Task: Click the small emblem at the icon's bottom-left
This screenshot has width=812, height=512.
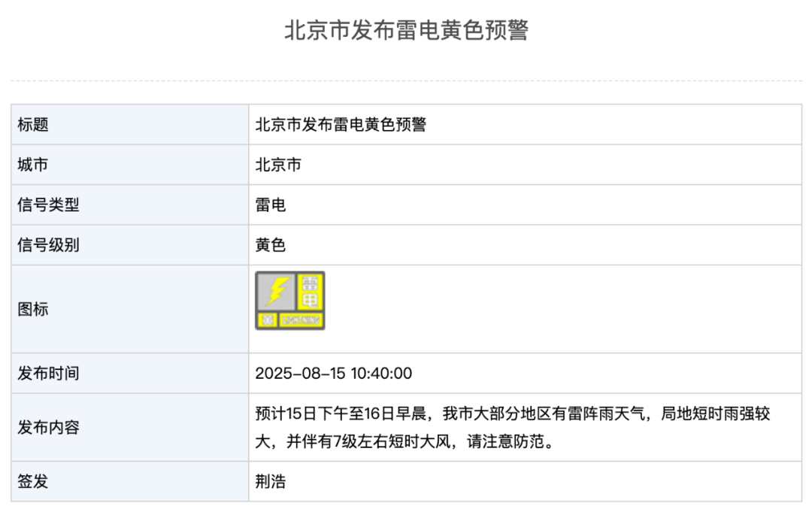Action: [266, 320]
